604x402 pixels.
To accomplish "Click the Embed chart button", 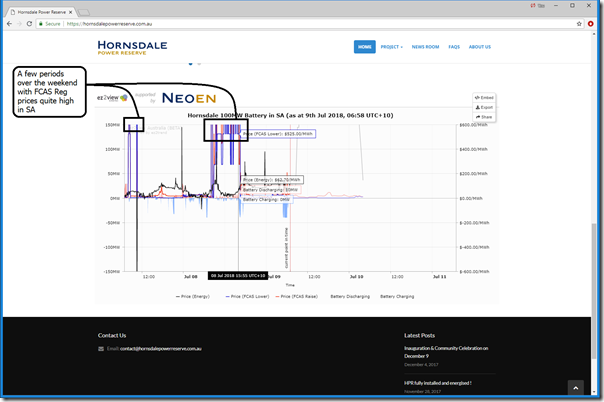I will click(x=484, y=98).
